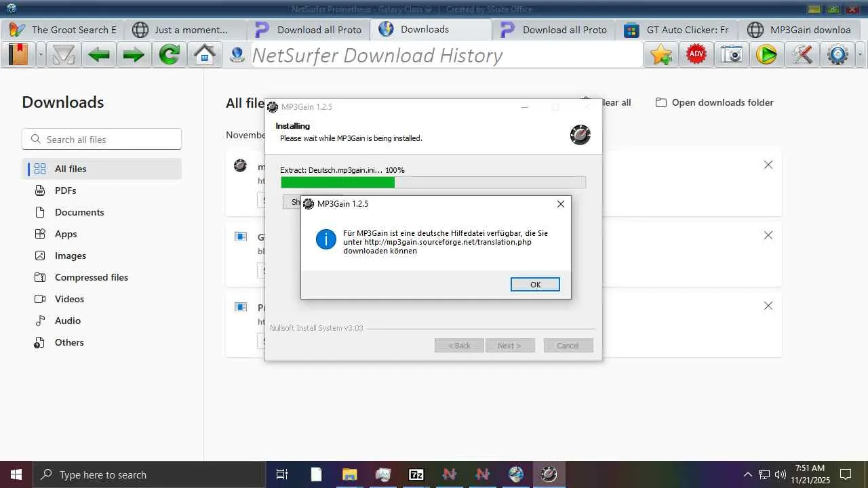
Task: Select the Downloads tab
Action: [x=431, y=30]
